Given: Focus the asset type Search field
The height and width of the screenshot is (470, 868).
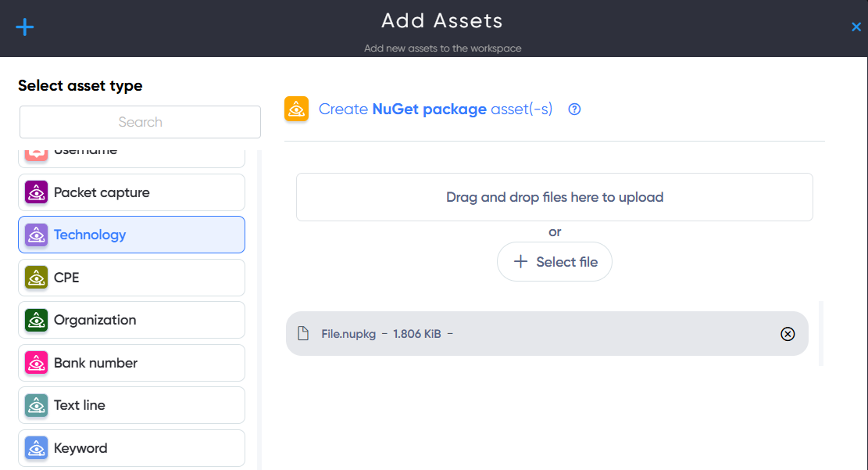Looking at the screenshot, I should 140,122.
